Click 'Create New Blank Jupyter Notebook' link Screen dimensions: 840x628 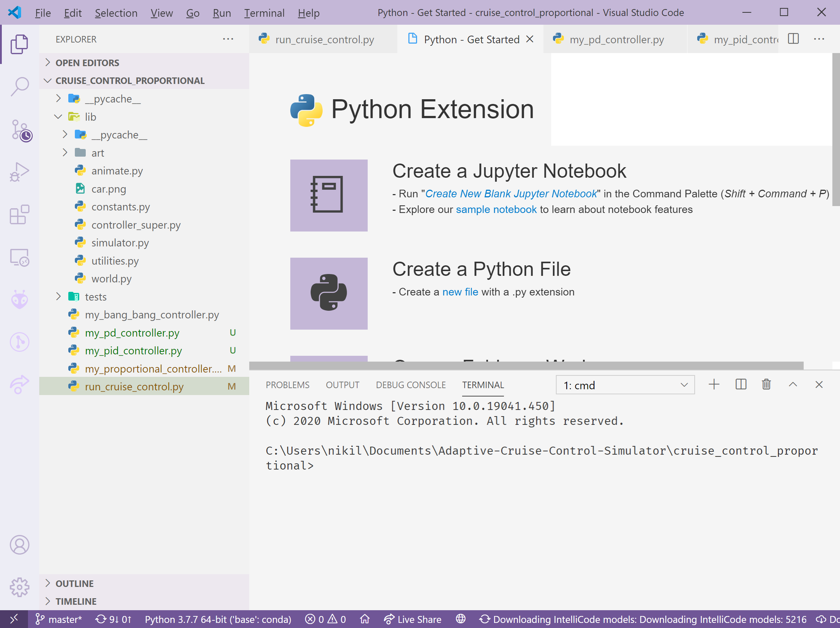[511, 194]
